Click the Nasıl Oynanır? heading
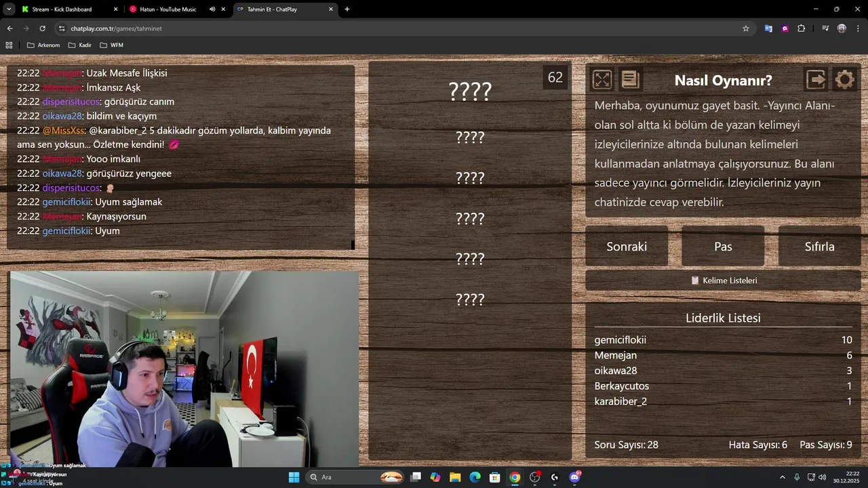The width and height of the screenshot is (868, 488). [x=723, y=80]
